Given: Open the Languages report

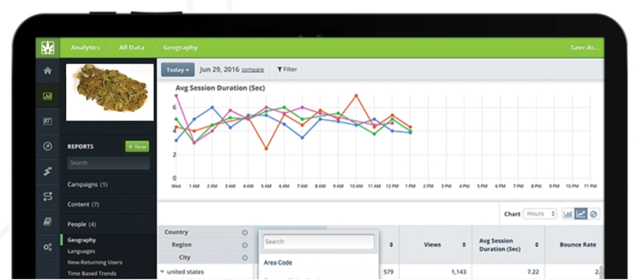Looking at the screenshot, I should (81, 251).
